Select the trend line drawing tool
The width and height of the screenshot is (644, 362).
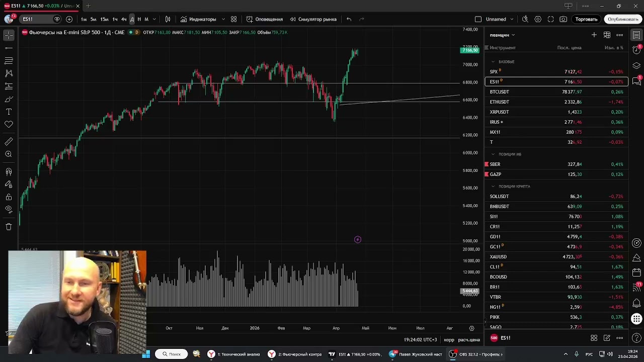pos(9,48)
